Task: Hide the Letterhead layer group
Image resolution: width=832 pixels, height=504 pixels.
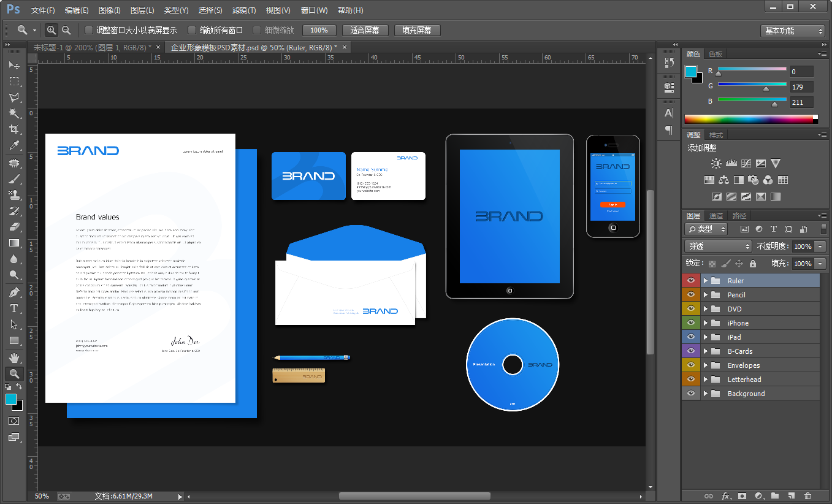Action: click(x=691, y=380)
